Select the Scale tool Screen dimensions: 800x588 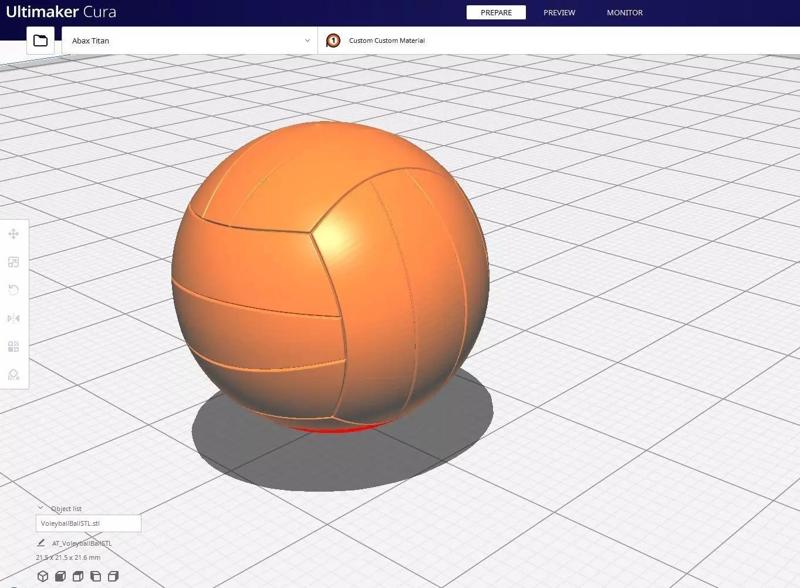(13, 263)
